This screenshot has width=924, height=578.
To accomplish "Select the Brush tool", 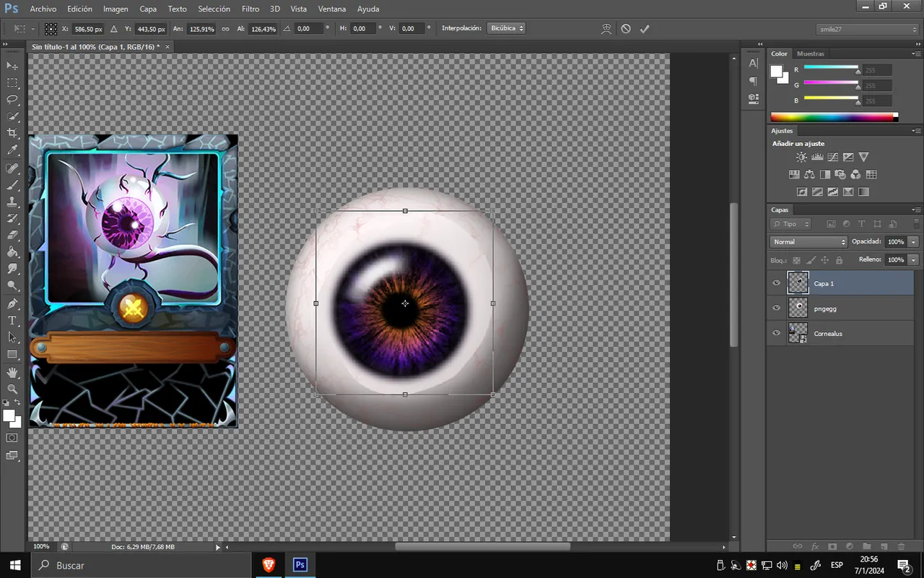I will point(12,185).
